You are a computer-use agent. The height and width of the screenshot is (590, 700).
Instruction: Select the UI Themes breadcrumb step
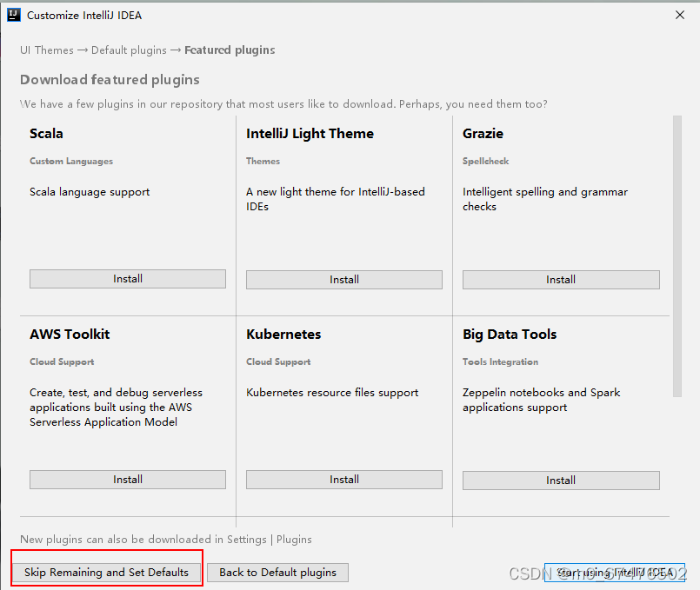click(47, 50)
